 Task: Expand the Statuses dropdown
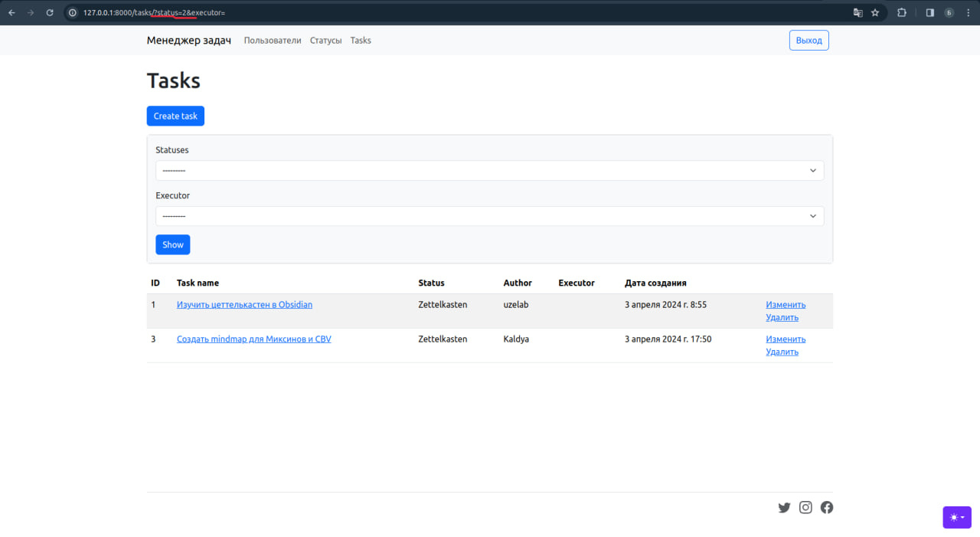pyautogui.click(x=490, y=170)
